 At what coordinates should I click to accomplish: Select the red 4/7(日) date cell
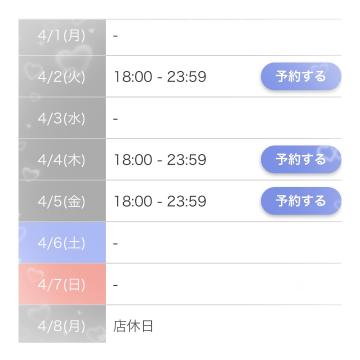pos(62,284)
